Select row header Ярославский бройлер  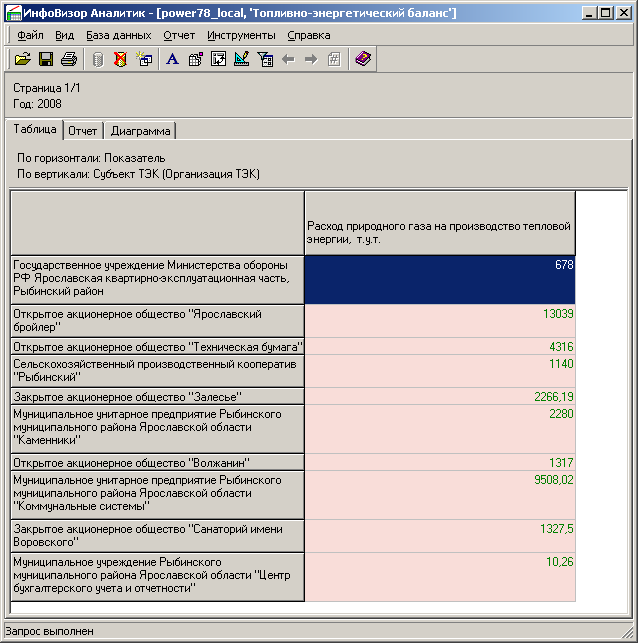157,321
